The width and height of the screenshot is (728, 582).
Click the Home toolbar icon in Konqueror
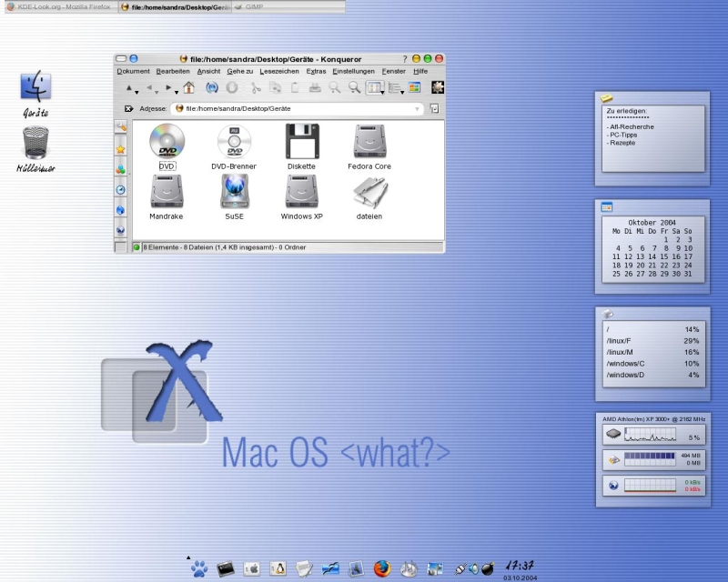[188, 87]
